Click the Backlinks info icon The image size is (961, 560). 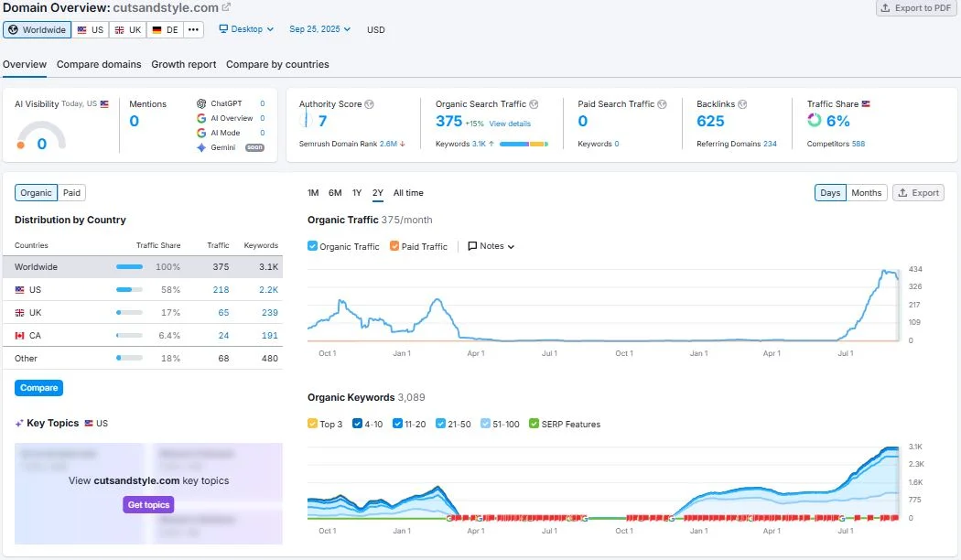pyautogui.click(x=742, y=104)
